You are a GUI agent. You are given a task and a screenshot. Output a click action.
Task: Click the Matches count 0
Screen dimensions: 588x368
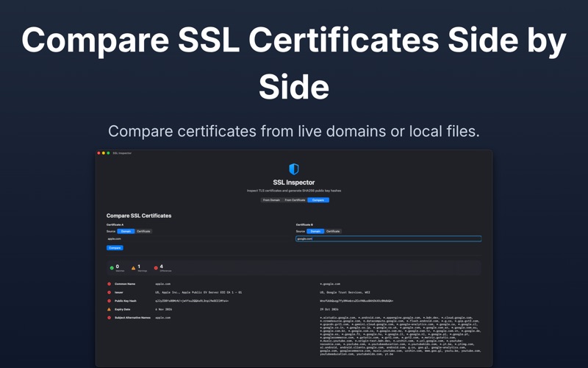tap(118, 266)
